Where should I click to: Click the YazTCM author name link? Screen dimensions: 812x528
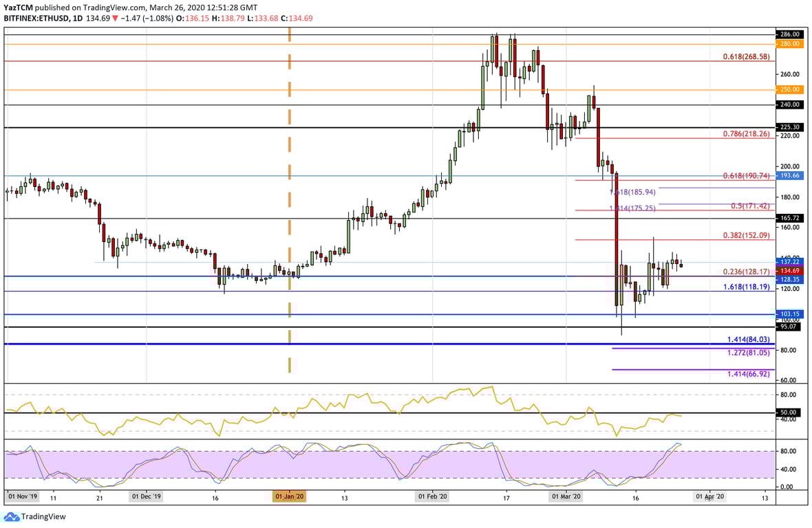pyautogui.click(x=17, y=5)
